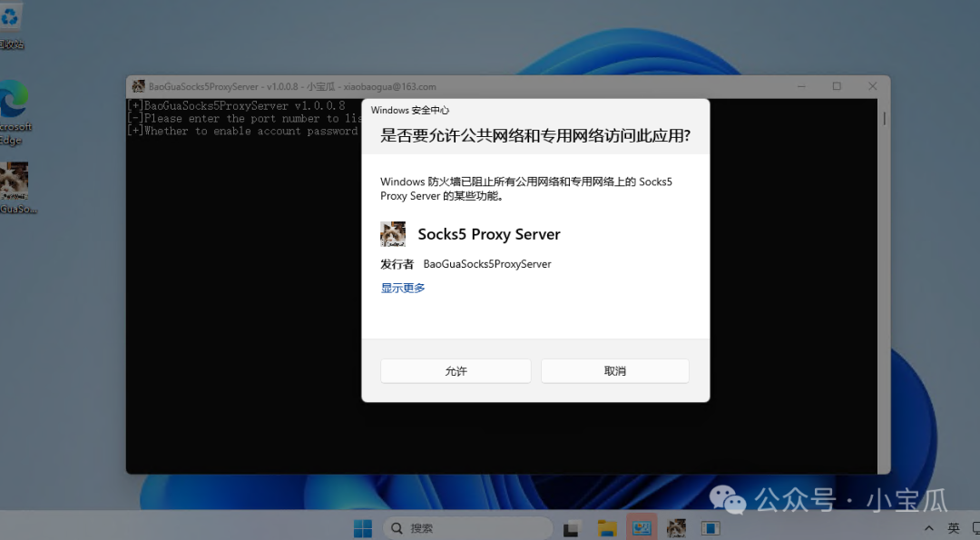Click the 取消 (Cancel) button
Screen dimensions: 980x540
tap(614, 371)
